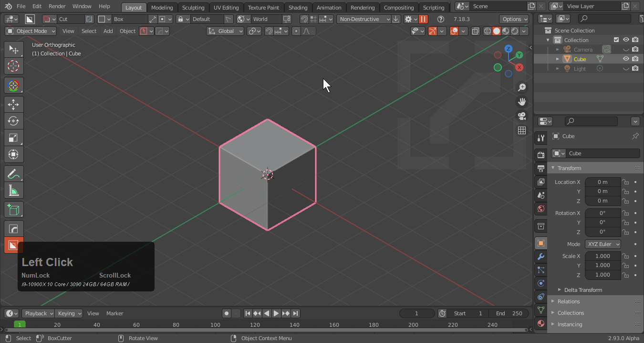Screen dimensions: 644x343
Task: Toggle Location X lock icon
Action: pyautogui.click(x=625, y=182)
